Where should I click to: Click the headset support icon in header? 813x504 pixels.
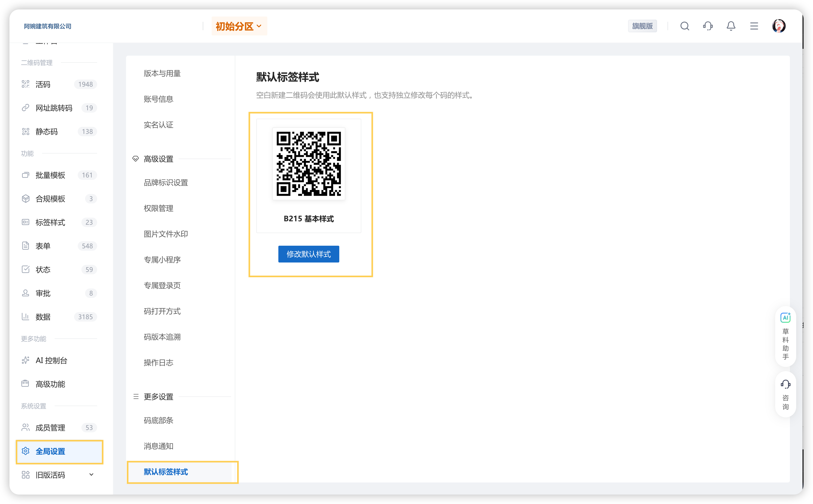point(708,26)
